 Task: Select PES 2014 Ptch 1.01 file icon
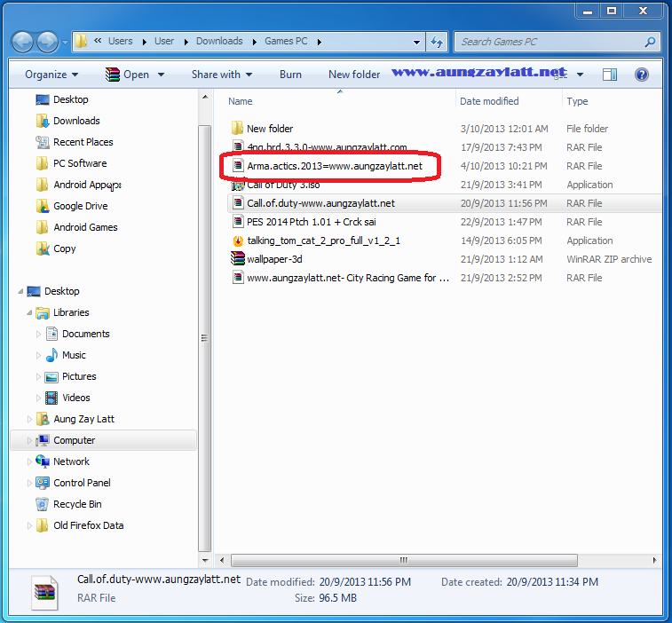238,222
